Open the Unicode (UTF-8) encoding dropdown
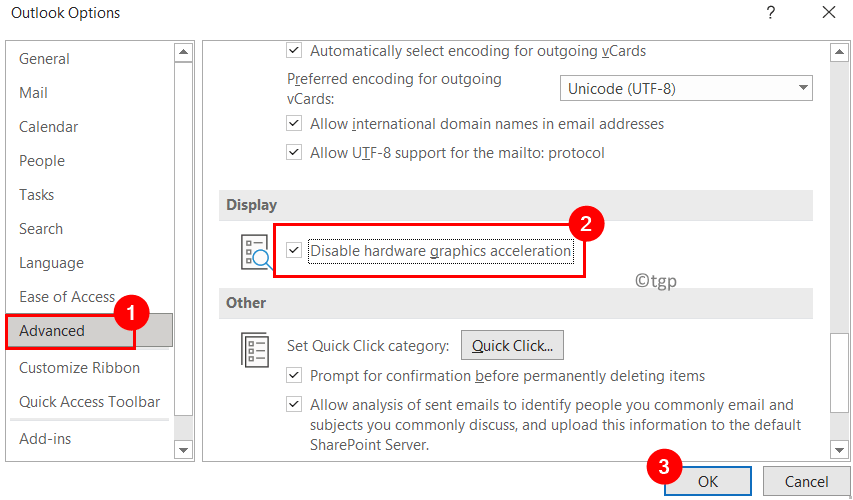The image size is (853, 500). click(686, 88)
